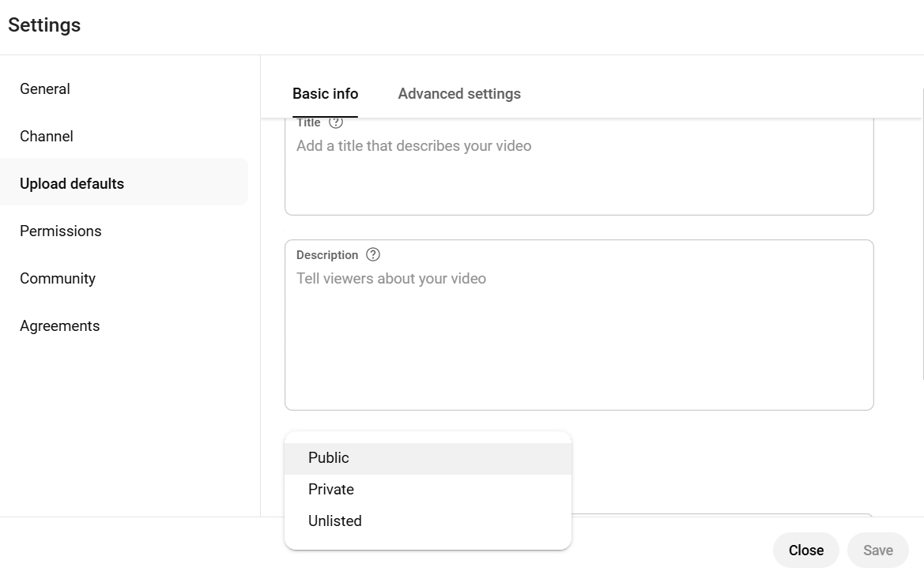Click the Description help icon
The width and height of the screenshot is (924, 575).
[x=372, y=254]
